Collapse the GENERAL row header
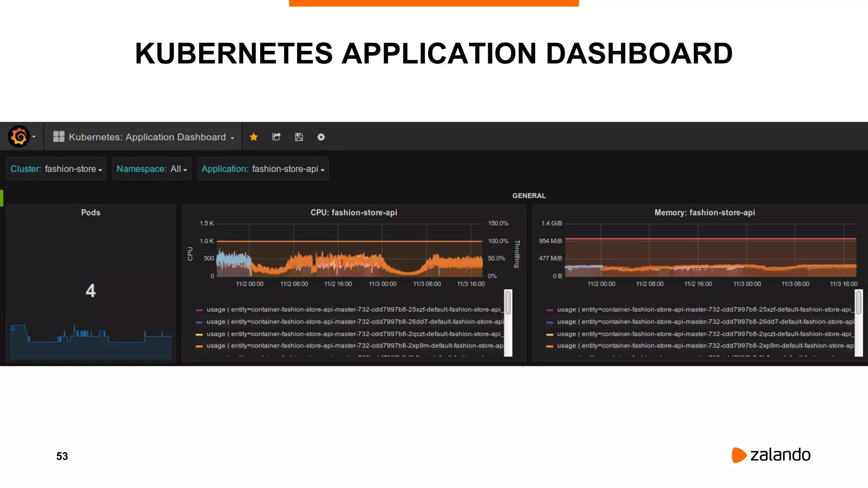Viewport: 868px width, 488px height. 529,196
